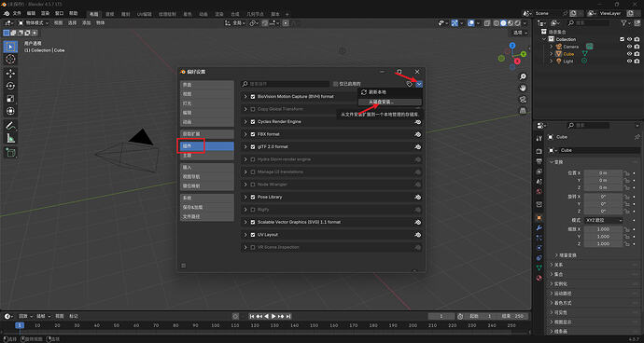644x343 pixels.
Task: Open the Object Mode dropdown in viewport header
Action: tap(34, 23)
